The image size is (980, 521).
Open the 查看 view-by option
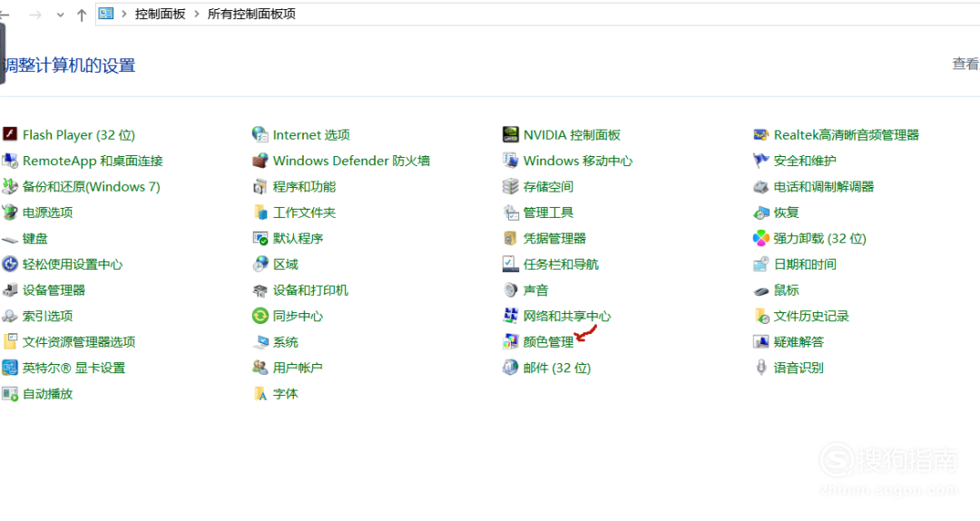[x=965, y=64]
